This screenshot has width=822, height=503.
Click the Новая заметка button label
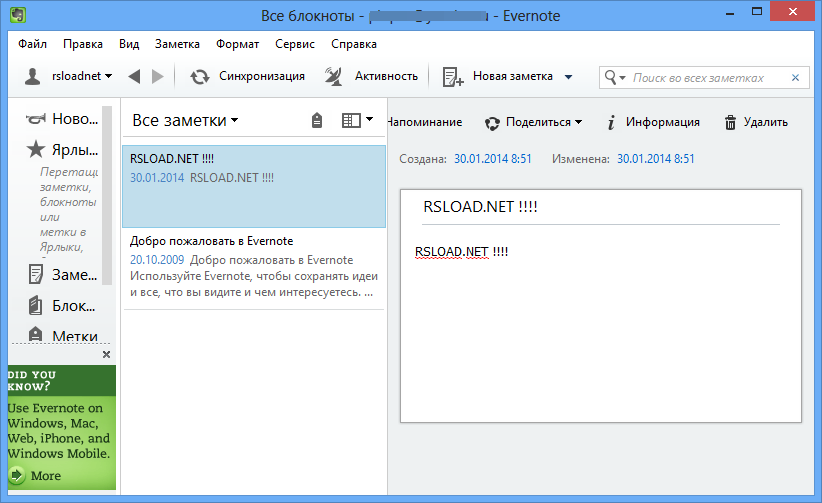513,76
